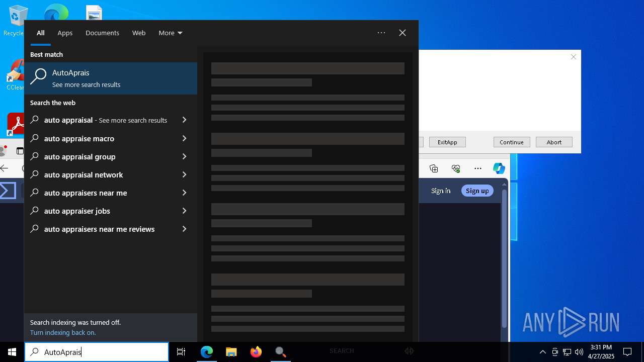Close the Windows search panel
Image resolution: width=644 pixels, height=362 pixels.
pyautogui.click(x=403, y=33)
